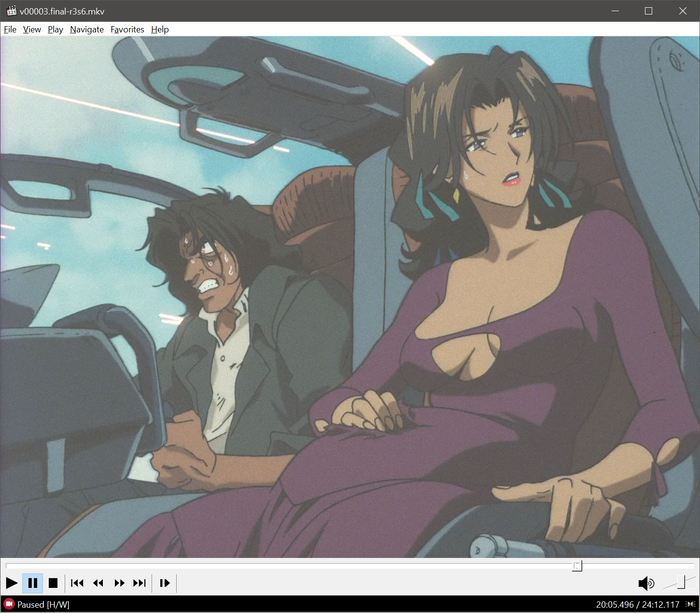Click the audio indicator icon in status bar

[x=691, y=604]
